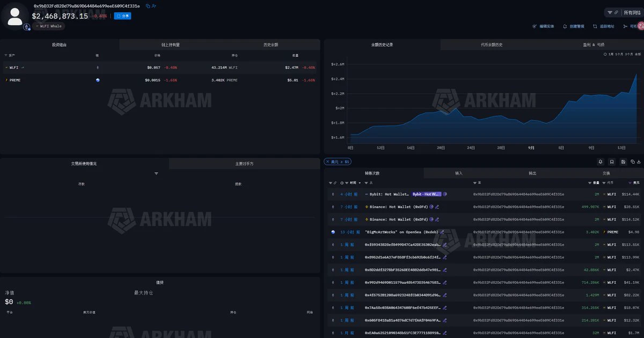Viewport: 644px width, 338px height.
Task: Open the 余额历史记录 chart tab
Action: (382, 45)
